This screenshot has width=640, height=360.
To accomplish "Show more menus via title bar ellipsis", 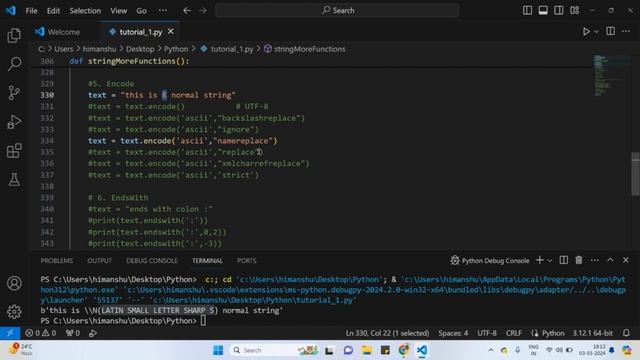I will point(162,11).
